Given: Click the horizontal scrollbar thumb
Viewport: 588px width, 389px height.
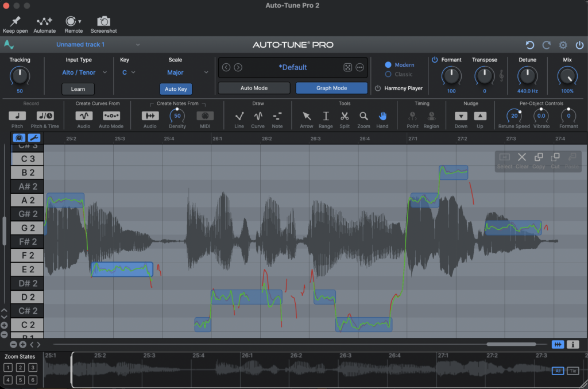Looking at the screenshot, I should (511, 344).
